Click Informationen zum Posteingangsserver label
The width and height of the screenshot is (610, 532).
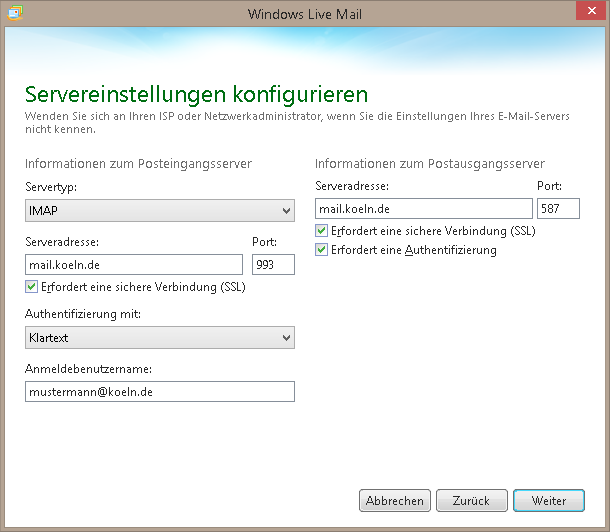coord(138,164)
